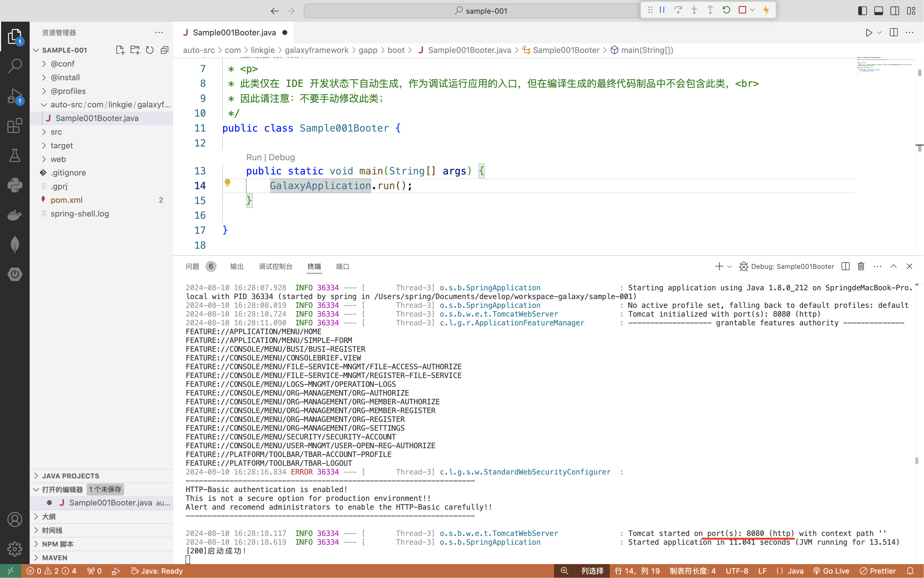Screen dimensions: 924x578
Task: Toggle 列选择 column selection mode
Action: (592, 571)
